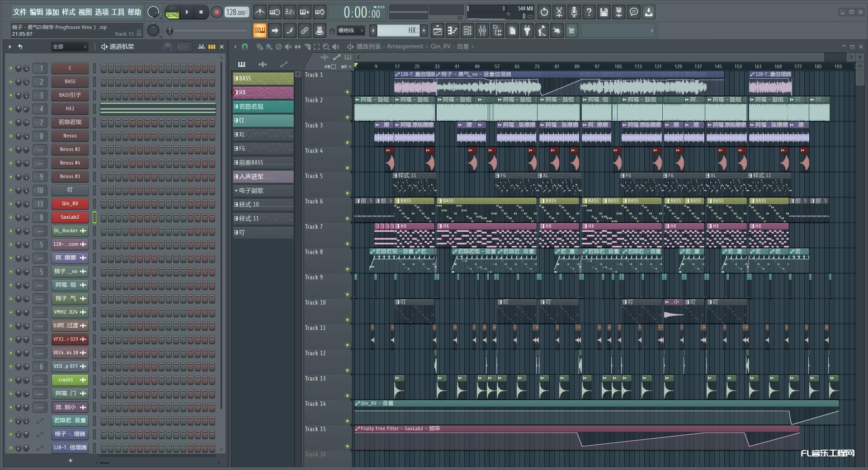
Task: Toggle the link chain icon in toolbar
Action: 305,31
